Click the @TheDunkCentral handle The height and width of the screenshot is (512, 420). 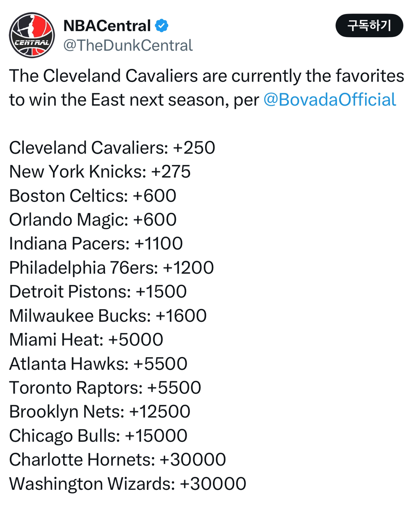click(128, 46)
